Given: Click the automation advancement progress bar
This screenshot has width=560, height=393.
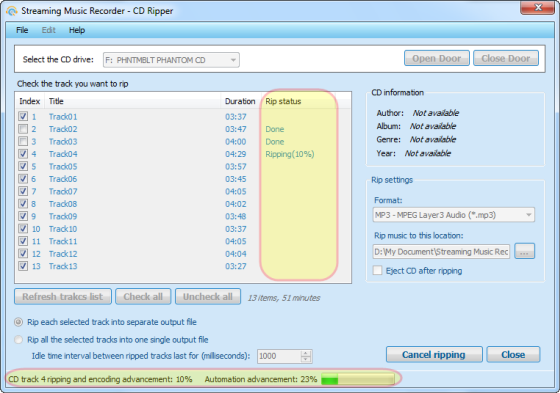Looking at the screenshot, I should [x=358, y=379].
